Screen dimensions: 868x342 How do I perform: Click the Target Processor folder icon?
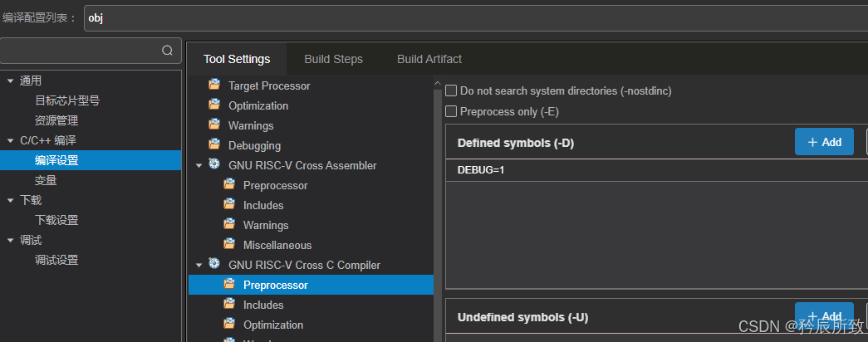214,85
